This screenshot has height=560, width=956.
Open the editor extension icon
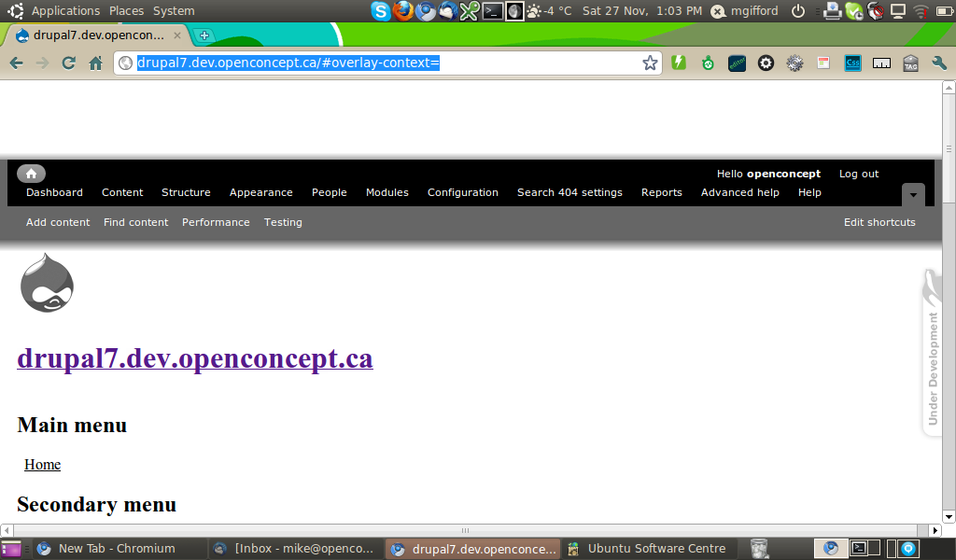(x=737, y=63)
